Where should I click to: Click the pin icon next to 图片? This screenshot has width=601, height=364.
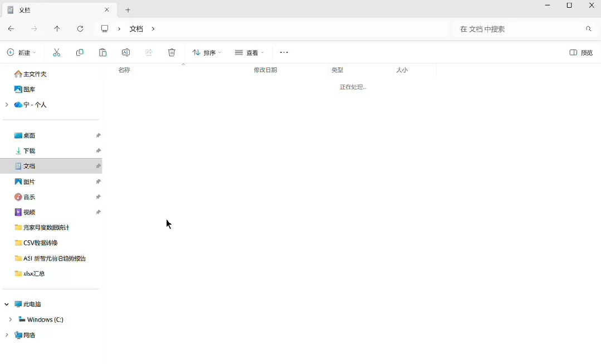point(98,181)
